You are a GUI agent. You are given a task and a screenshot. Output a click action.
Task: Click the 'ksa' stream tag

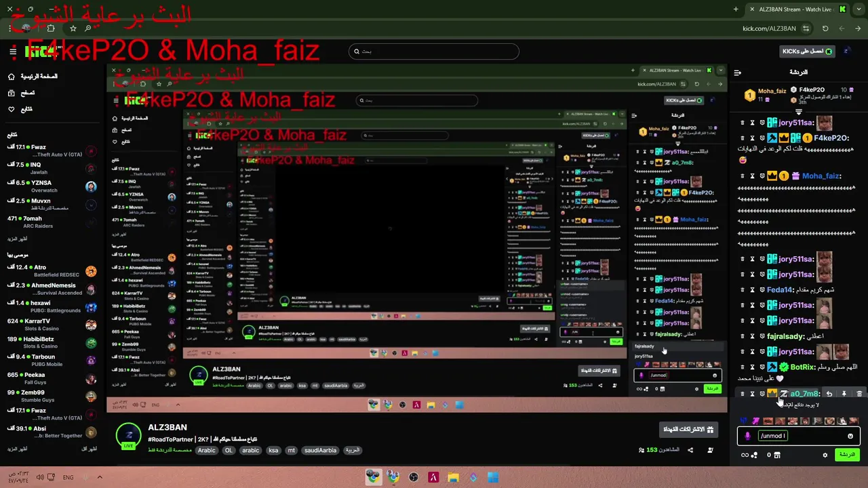273,450
